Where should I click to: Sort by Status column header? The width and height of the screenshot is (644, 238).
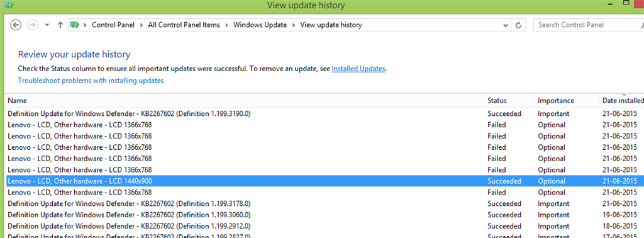coord(509,101)
